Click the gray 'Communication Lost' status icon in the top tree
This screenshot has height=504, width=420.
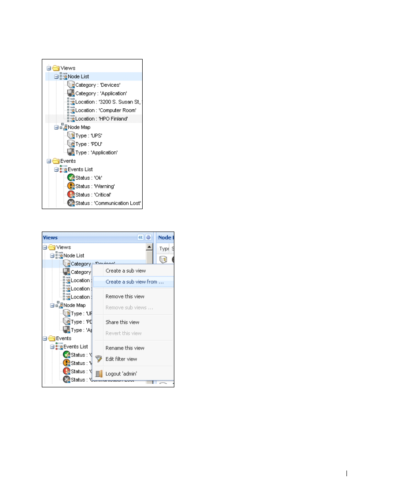[71, 203]
